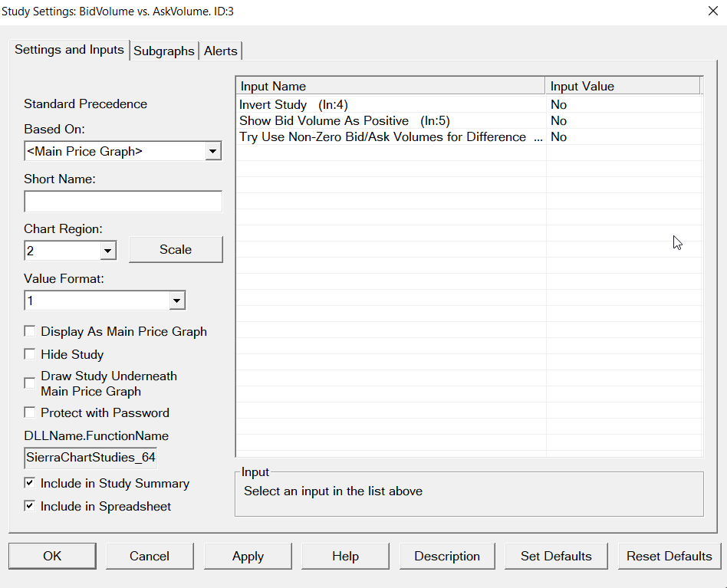Click the Cancel button
The height and width of the screenshot is (588, 727).
point(150,556)
